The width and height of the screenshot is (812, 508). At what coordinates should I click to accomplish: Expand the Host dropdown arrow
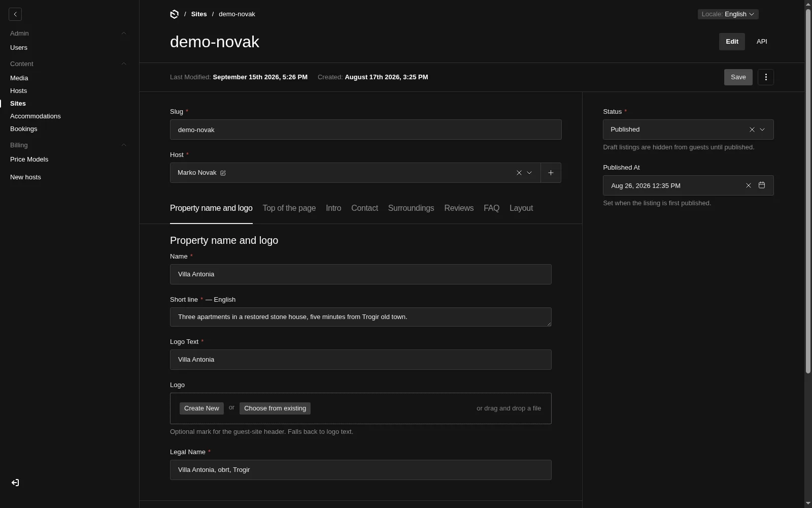[x=529, y=173]
